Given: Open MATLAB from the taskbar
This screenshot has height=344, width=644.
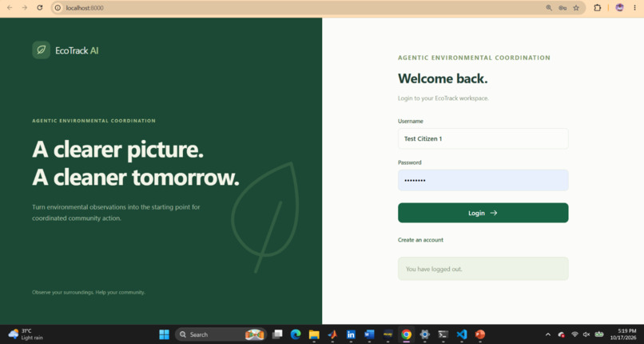Looking at the screenshot, I should [332, 334].
